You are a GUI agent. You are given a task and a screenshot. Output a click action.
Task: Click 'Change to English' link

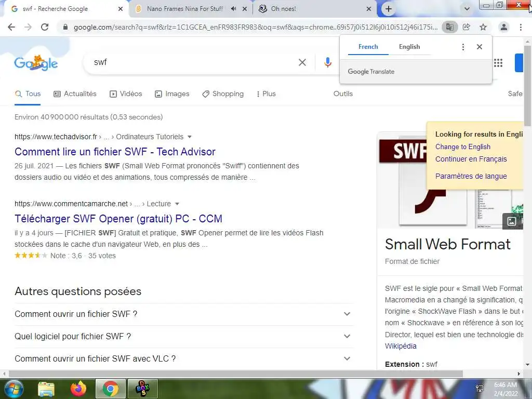pos(463,147)
